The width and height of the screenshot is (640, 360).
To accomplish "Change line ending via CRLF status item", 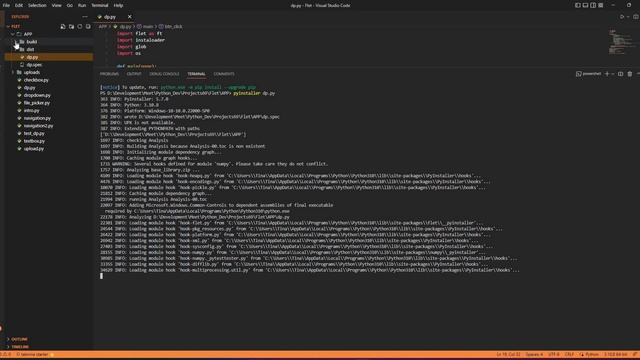I will [x=569, y=355].
